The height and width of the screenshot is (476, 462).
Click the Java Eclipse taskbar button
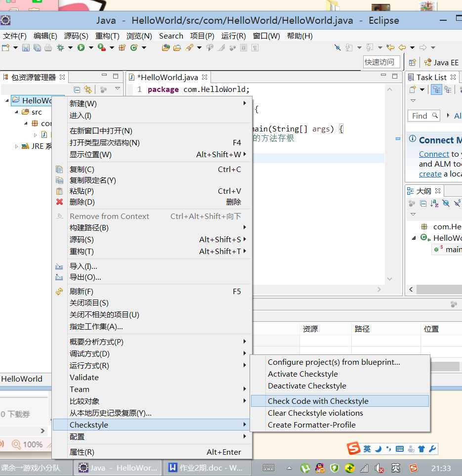(x=119, y=468)
